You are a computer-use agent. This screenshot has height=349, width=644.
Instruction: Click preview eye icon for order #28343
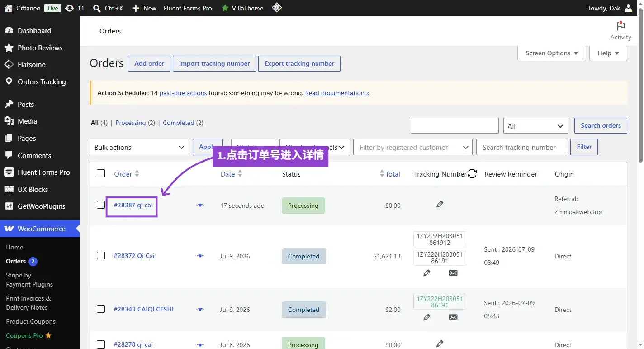tap(200, 310)
